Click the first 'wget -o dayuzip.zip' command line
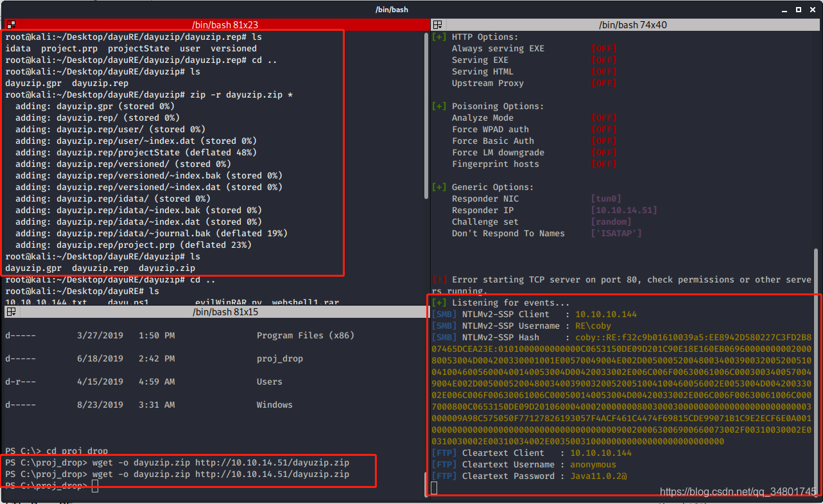Image resolution: width=823 pixels, height=504 pixels. pyautogui.click(x=221, y=463)
